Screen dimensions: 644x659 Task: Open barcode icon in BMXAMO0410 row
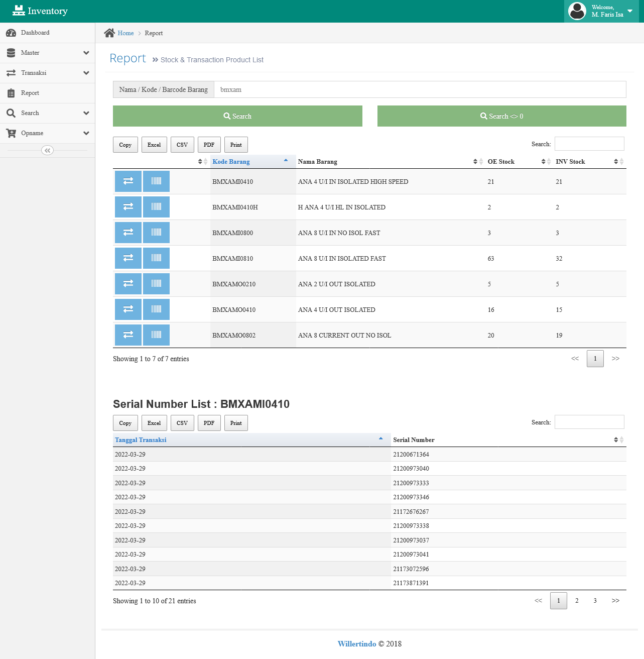click(156, 309)
